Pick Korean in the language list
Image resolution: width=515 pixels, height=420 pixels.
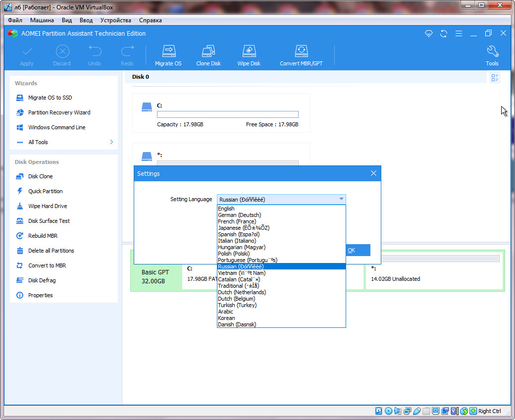pos(226,318)
